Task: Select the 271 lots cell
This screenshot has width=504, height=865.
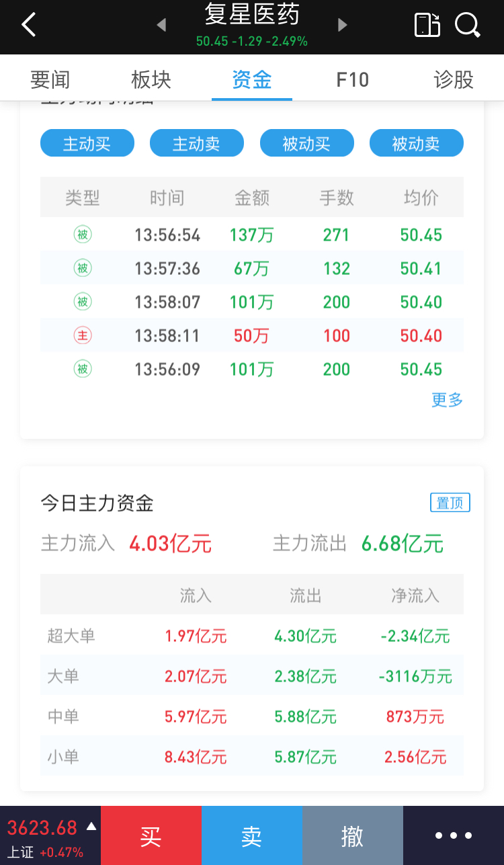Action: tap(336, 235)
